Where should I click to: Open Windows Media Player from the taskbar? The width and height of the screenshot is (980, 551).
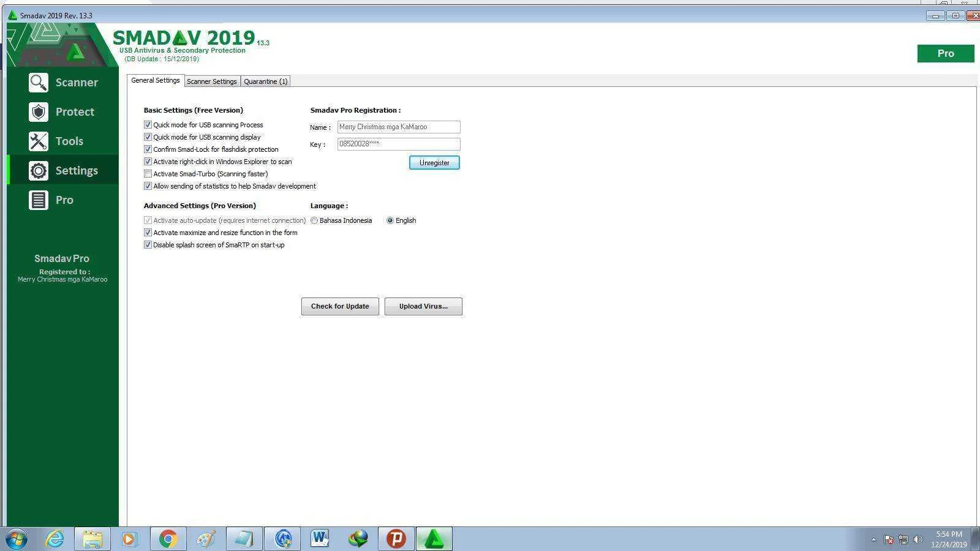pos(129,539)
